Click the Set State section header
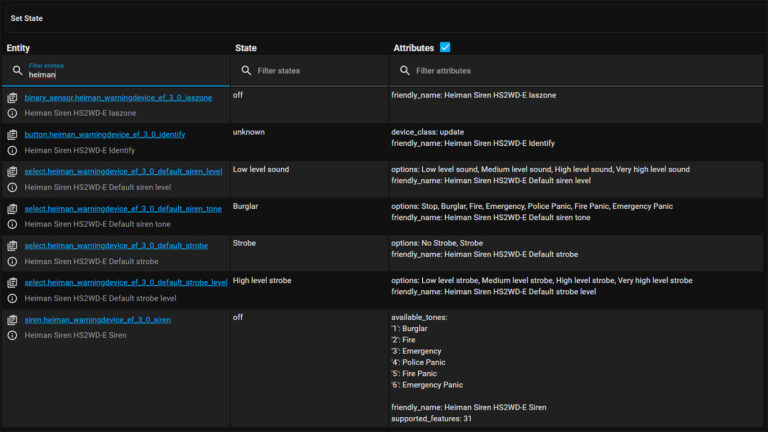 [27, 18]
